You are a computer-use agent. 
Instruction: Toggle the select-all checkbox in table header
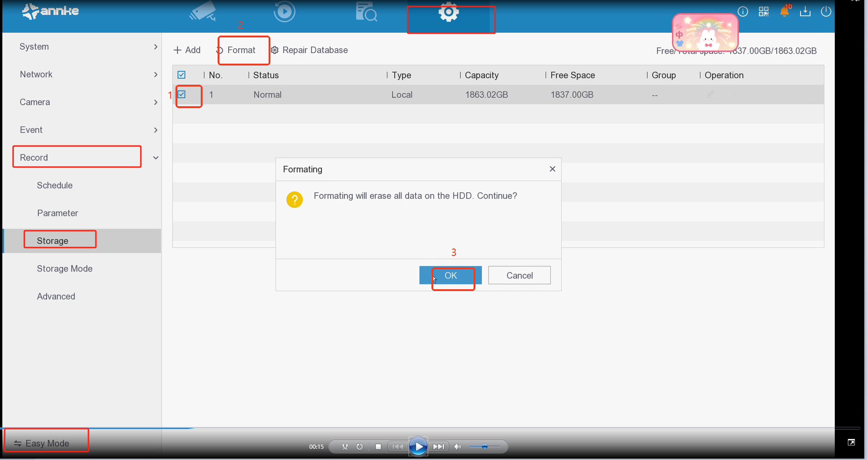pyautogui.click(x=182, y=75)
